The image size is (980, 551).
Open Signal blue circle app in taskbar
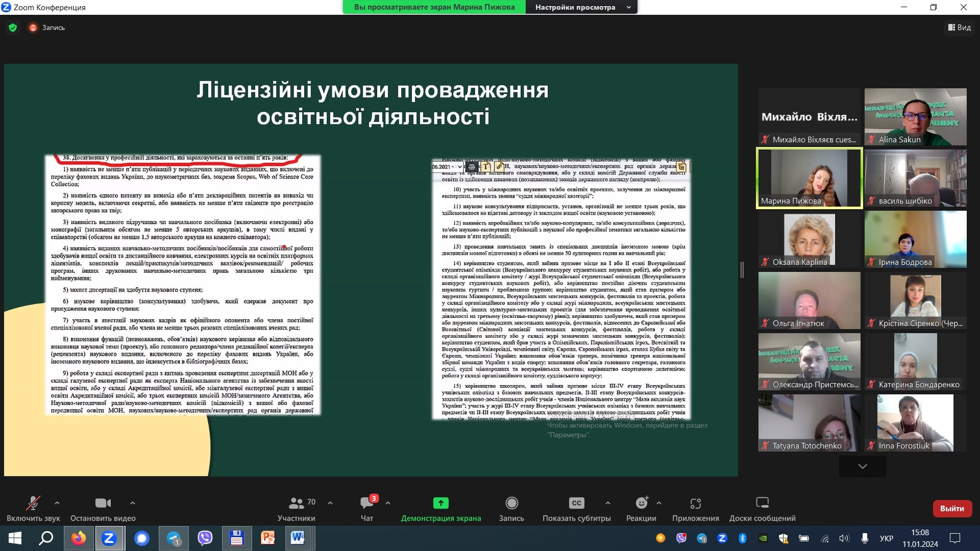click(141, 538)
